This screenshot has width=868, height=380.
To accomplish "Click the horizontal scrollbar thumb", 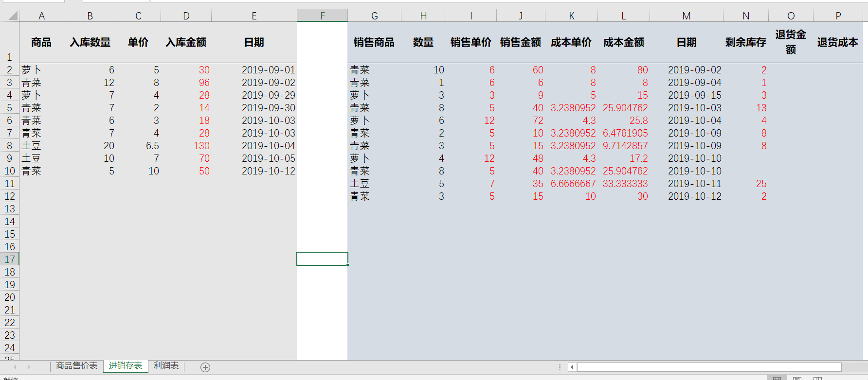I will tap(709, 367).
